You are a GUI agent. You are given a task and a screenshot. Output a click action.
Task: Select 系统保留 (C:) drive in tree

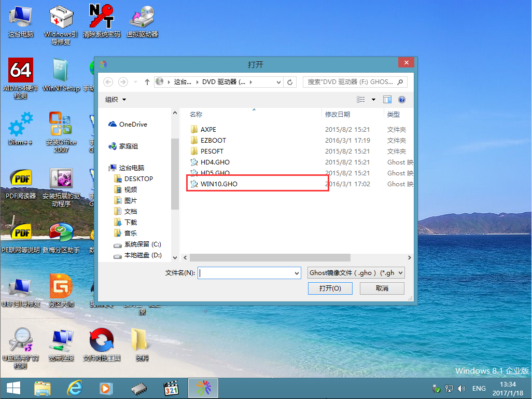pos(137,244)
